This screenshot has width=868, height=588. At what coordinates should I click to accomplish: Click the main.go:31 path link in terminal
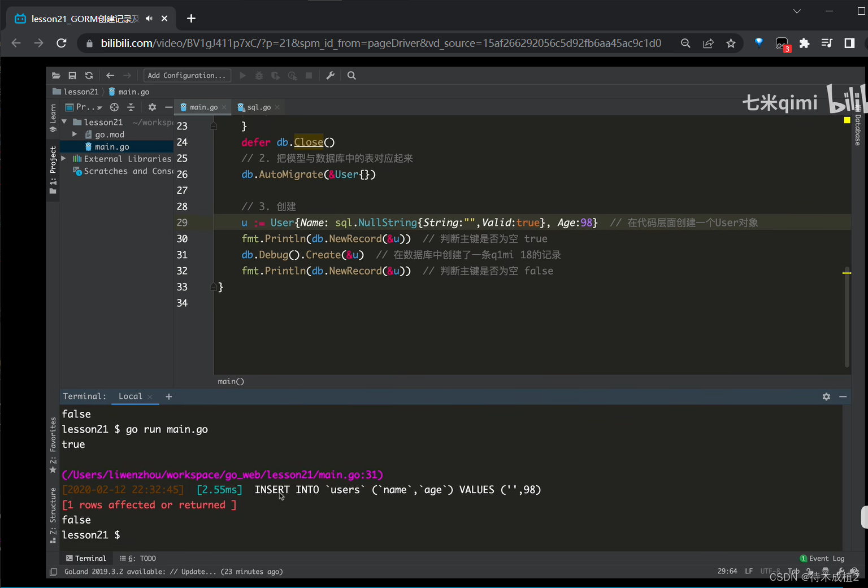[x=223, y=474]
